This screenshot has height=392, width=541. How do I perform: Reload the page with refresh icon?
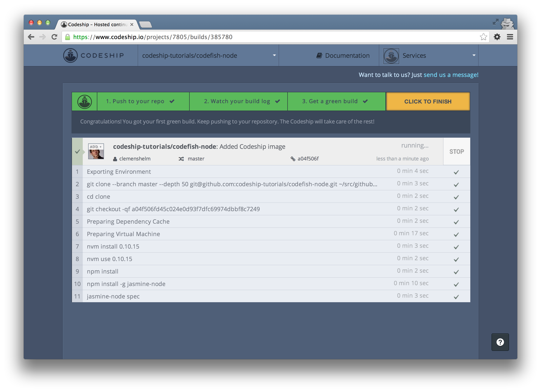(54, 37)
